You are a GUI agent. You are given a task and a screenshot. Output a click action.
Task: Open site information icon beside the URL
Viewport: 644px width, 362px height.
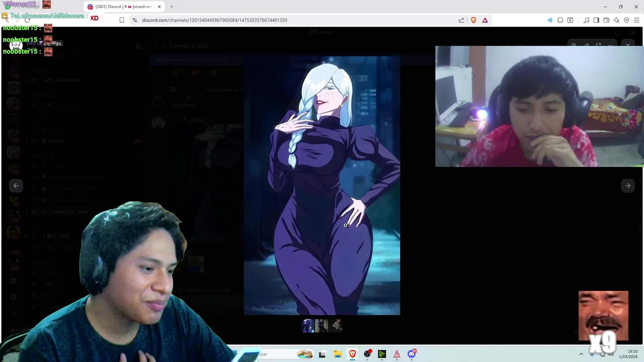pyautogui.click(x=135, y=20)
